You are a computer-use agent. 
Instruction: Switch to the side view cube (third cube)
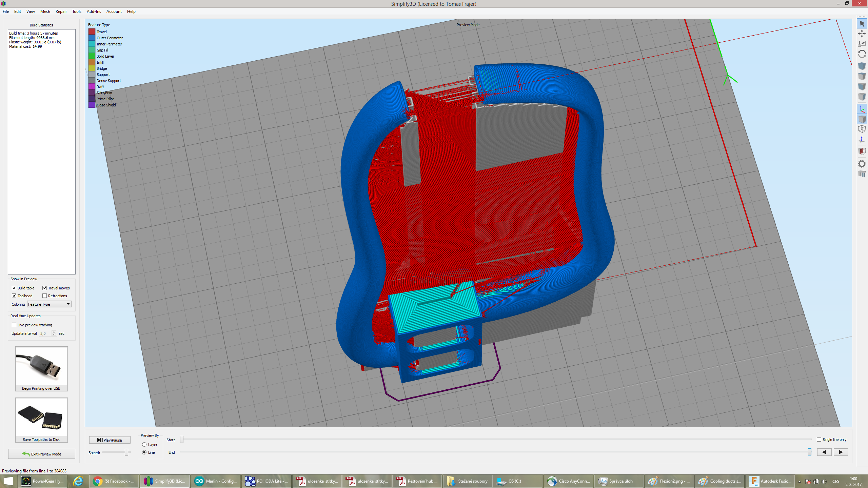coord(862,86)
